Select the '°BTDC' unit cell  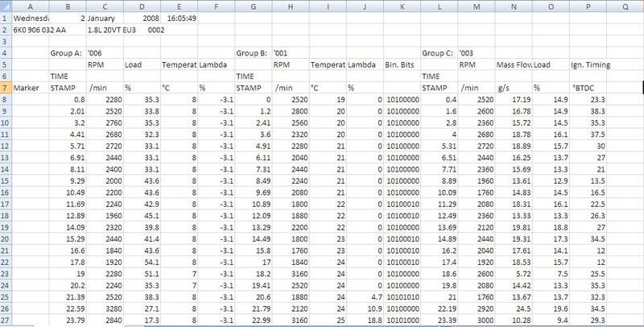click(588, 88)
